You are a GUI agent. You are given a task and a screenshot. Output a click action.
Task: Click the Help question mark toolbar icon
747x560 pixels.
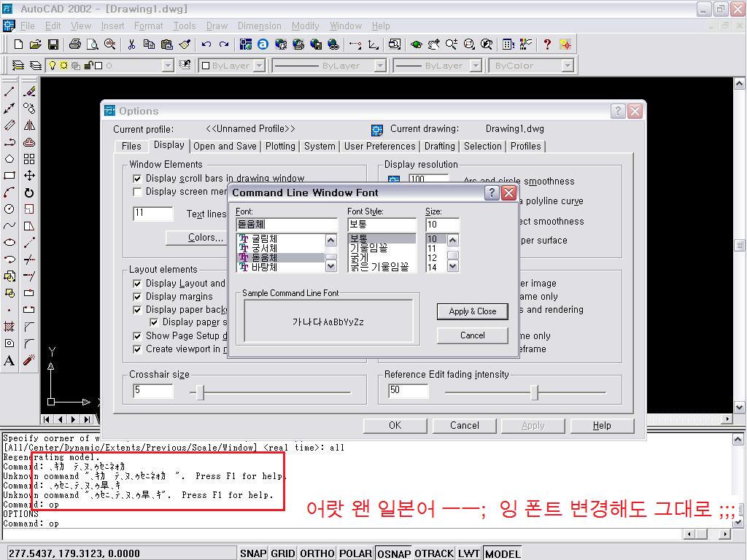point(547,44)
